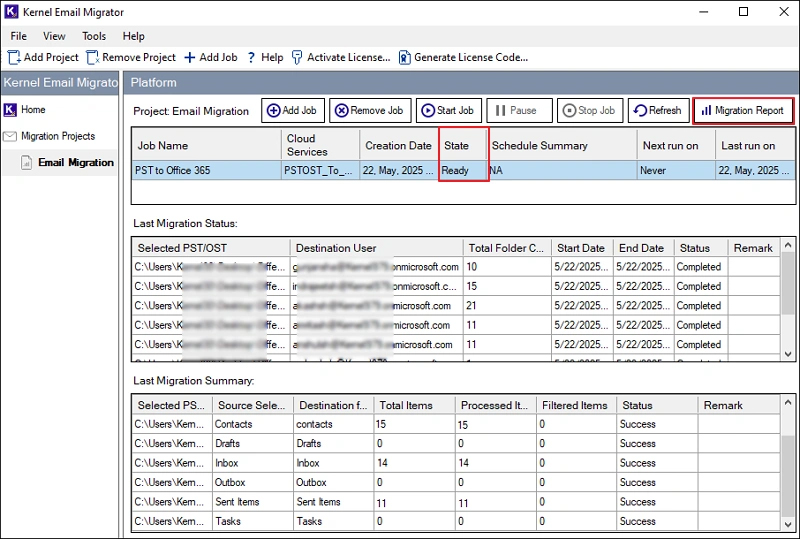Screen dimensions: 800x539
Task: Select Home in the sidebar tree
Action: [x=33, y=110]
